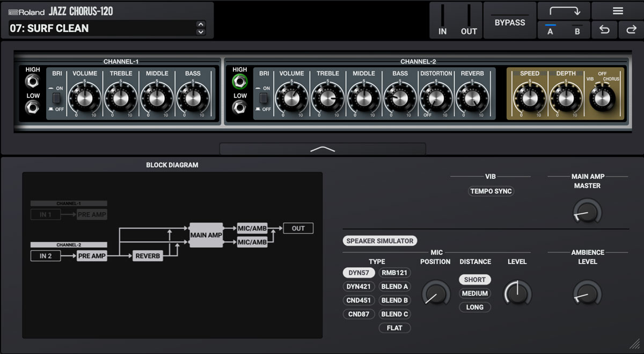
Task: Click the Channel-2 TREBLE knob
Action: 327,98
